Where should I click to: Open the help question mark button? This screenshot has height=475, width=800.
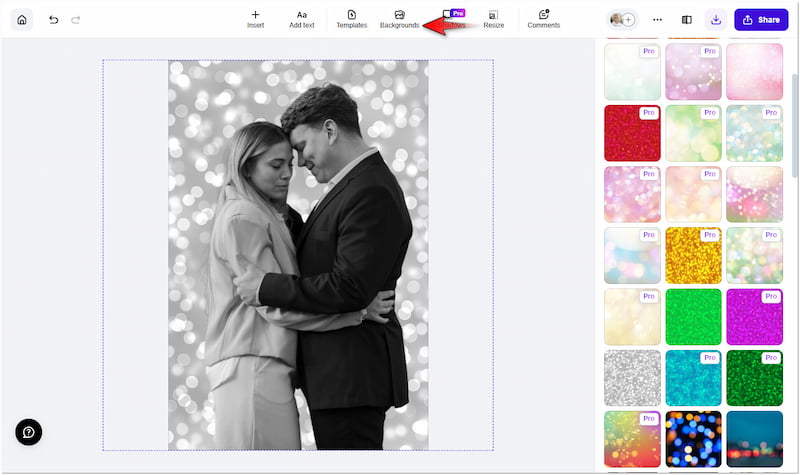[28, 432]
